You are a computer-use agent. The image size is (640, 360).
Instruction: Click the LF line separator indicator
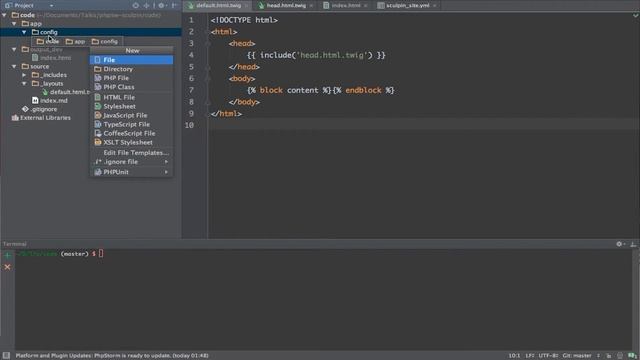[x=529, y=356]
